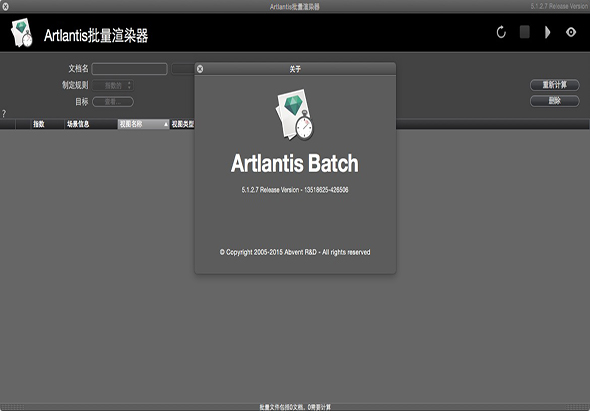Sort by the 指数 column header
590x411 pixels.
pos(47,124)
